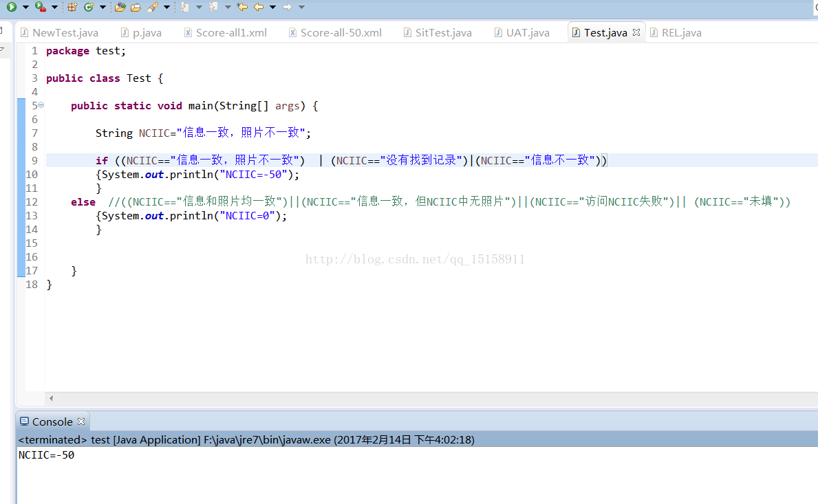Open the Search dropdown arrow
Screen dimensions: 818x504
tap(166, 8)
